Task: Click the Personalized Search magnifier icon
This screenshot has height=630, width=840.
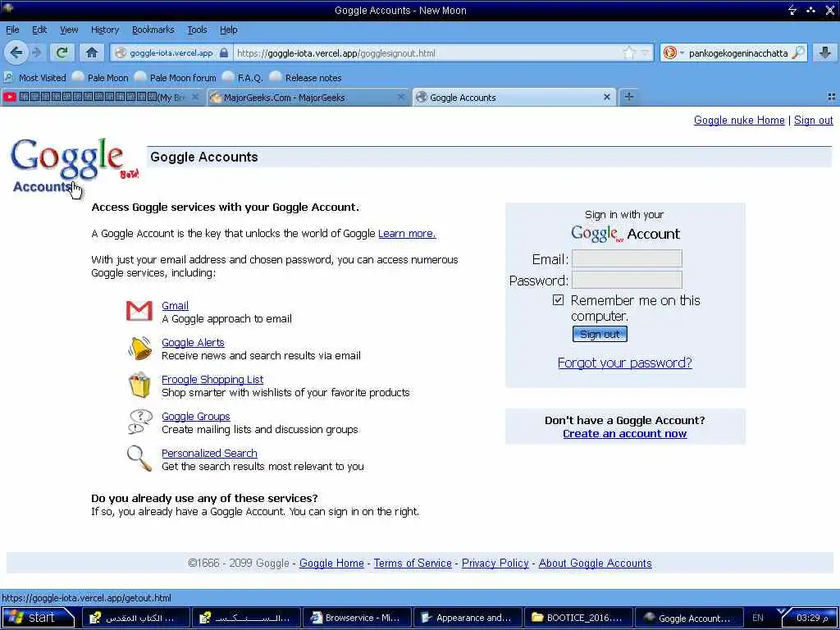Action: (x=139, y=459)
